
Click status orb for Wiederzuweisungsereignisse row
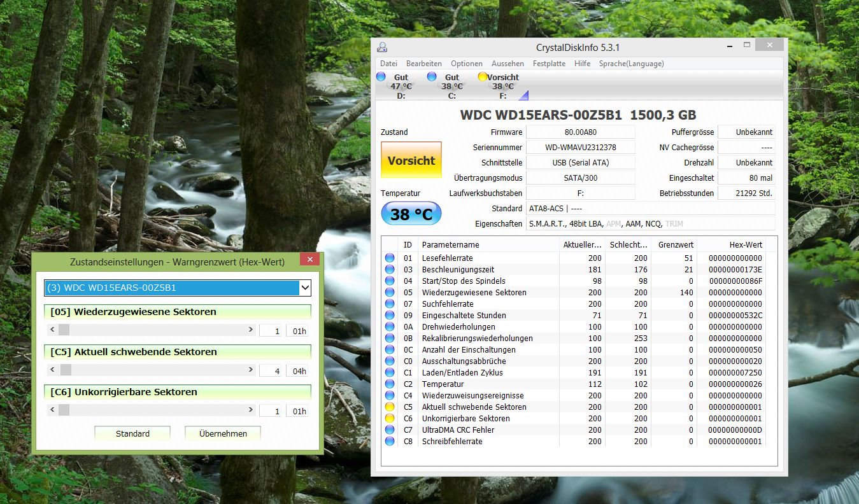[390, 395]
